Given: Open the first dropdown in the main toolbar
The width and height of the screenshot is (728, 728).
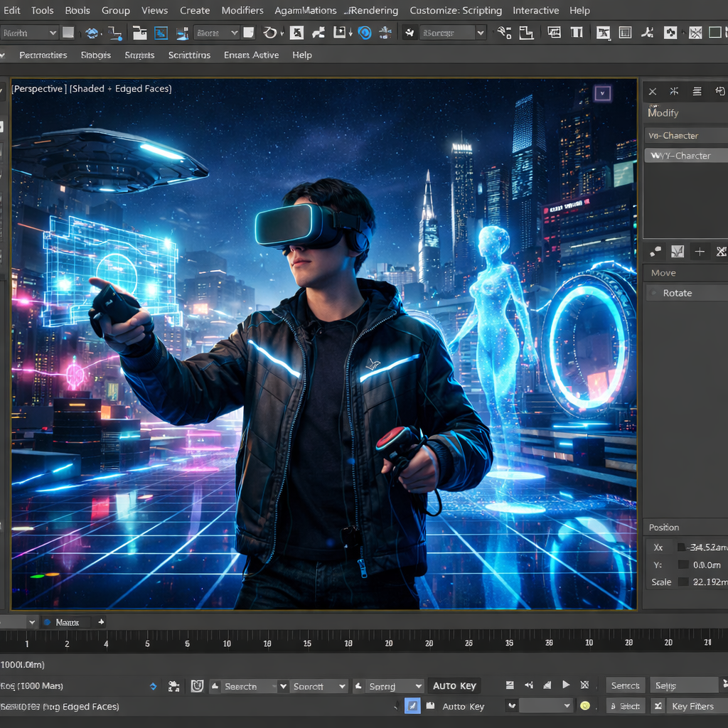Looking at the screenshot, I should tap(29, 33).
